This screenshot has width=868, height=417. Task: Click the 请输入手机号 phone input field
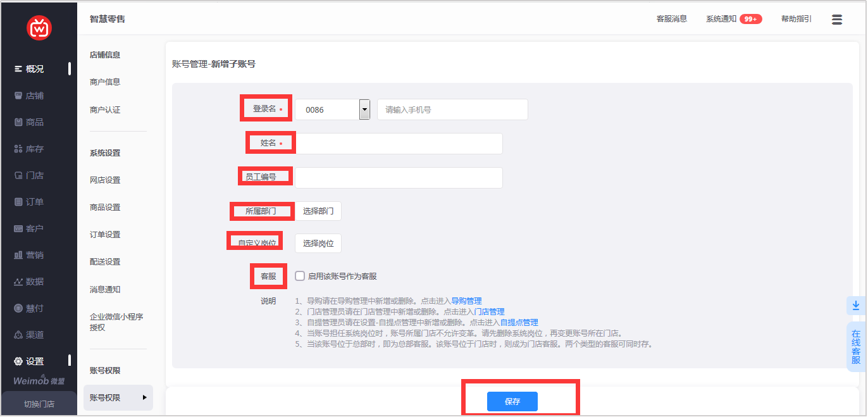point(452,109)
